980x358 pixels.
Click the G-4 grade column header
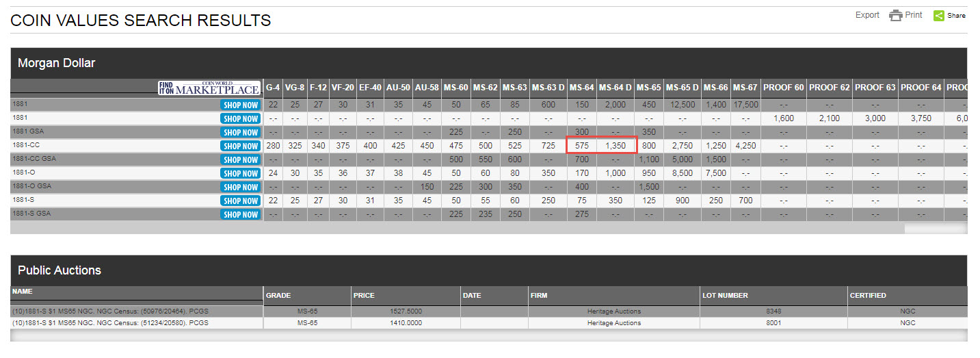[273, 88]
